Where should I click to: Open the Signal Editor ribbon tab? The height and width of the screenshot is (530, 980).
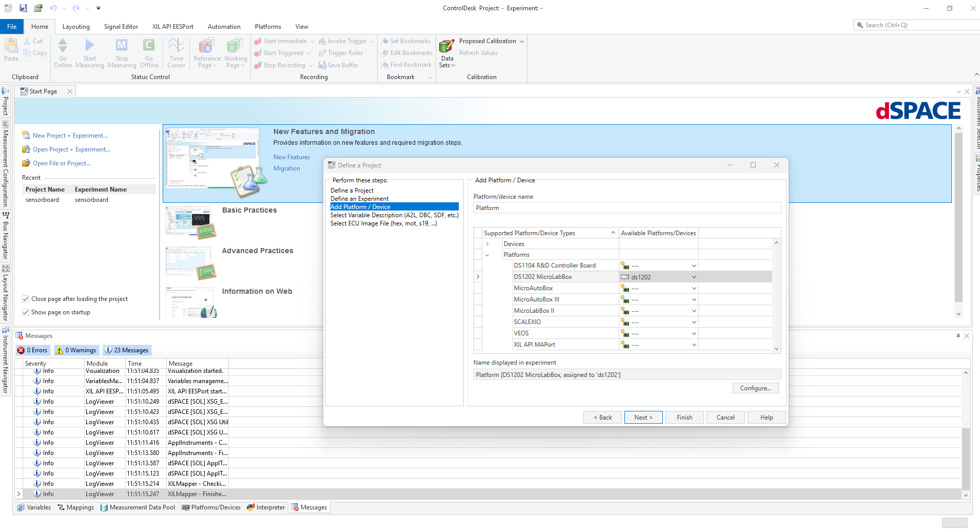click(x=121, y=27)
